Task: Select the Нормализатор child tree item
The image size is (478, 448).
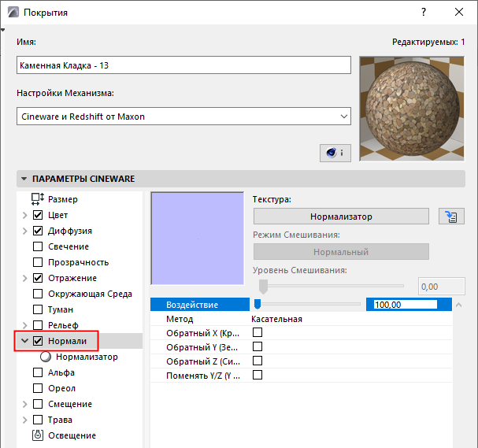Action: (87, 357)
